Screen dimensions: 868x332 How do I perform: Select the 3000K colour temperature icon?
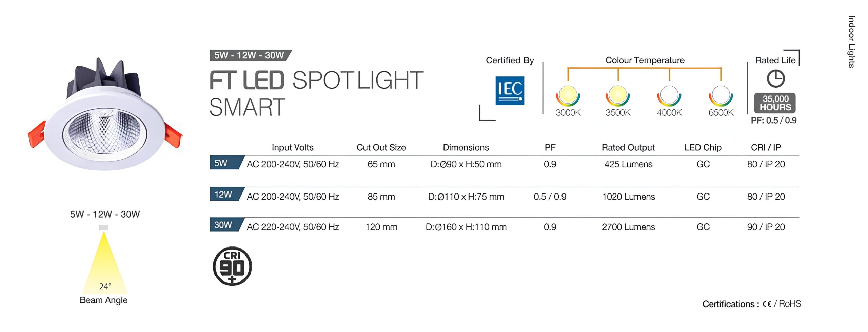click(568, 96)
